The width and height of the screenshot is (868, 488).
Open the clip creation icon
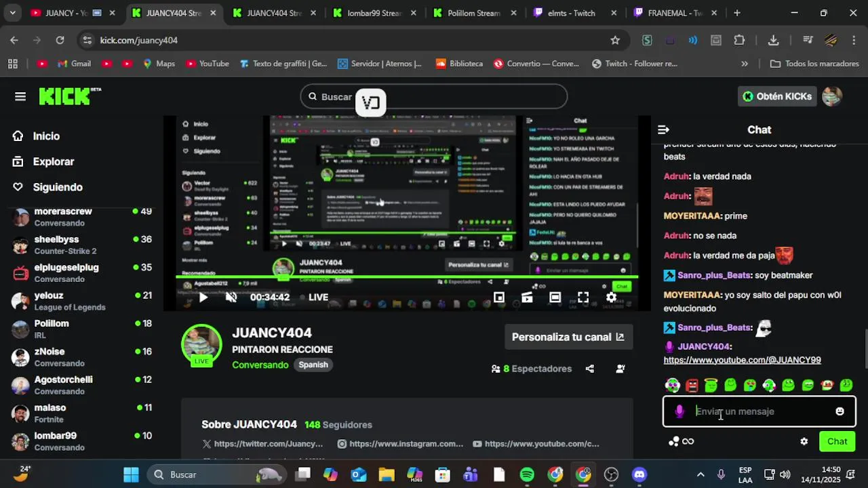coord(527,297)
